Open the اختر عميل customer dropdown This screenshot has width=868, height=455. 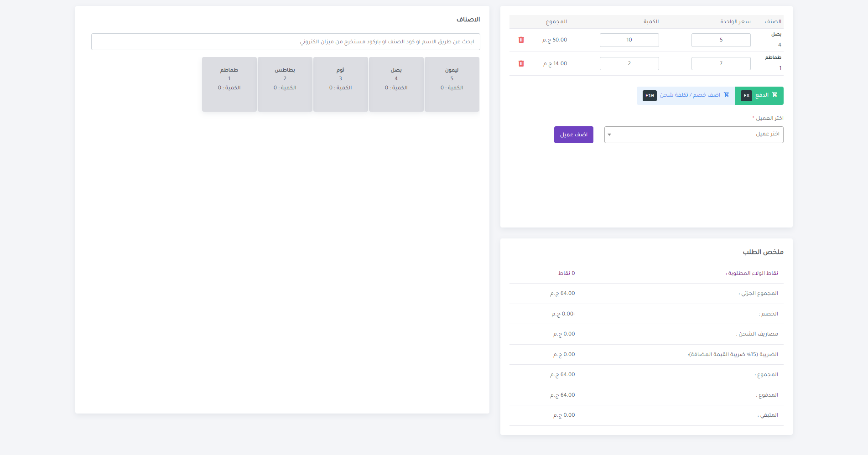tap(693, 134)
